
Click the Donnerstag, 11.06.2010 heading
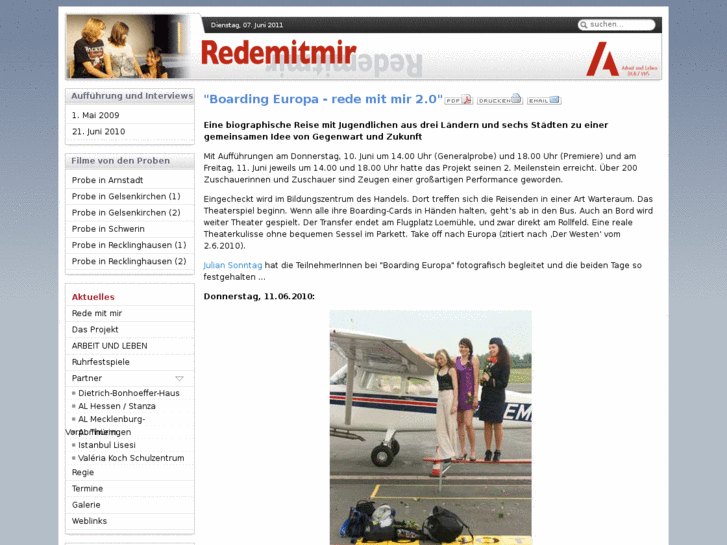pyautogui.click(x=259, y=296)
